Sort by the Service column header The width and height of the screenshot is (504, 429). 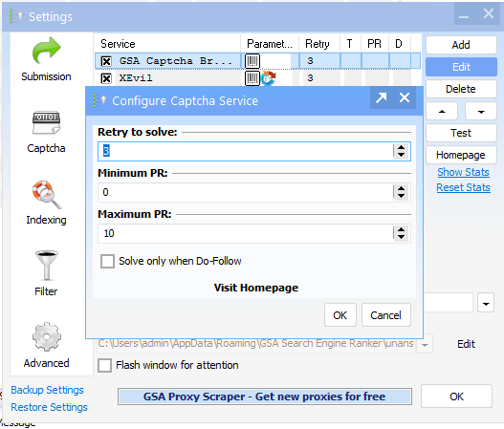(x=167, y=44)
